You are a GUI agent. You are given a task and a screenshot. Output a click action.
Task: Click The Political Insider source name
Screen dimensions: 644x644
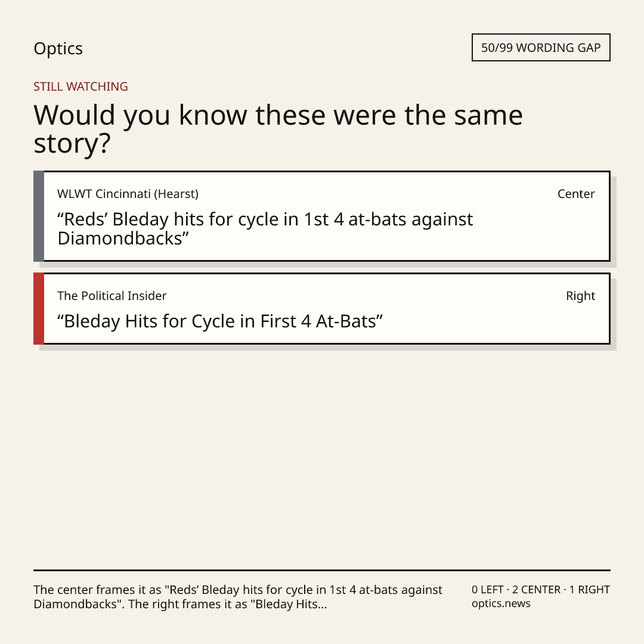click(112, 296)
